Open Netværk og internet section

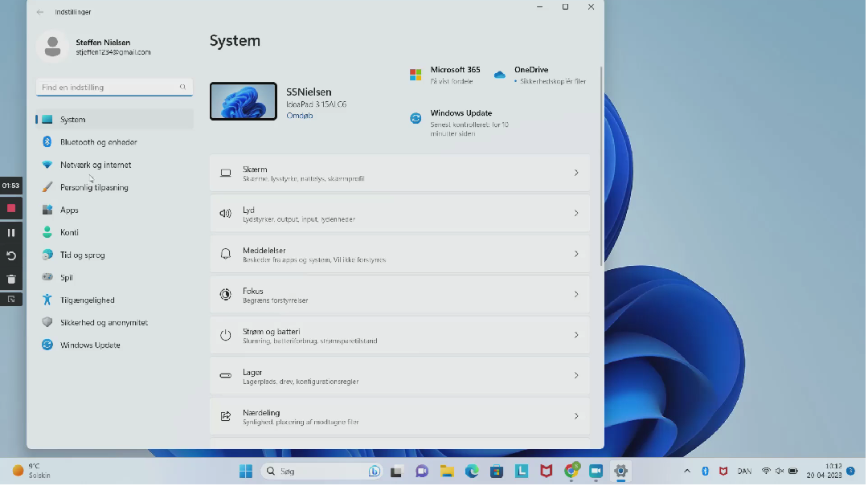95,165
